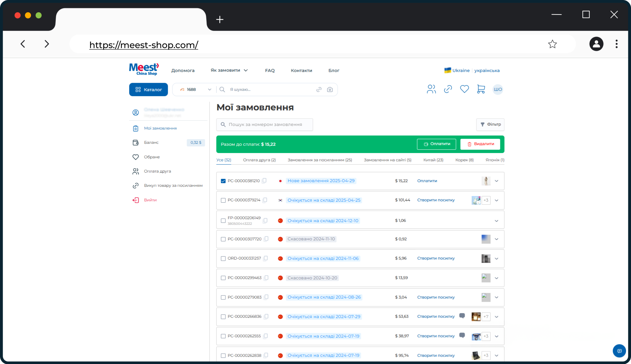Open the friends/users icon in header
The width and height of the screenshot is (631, 364).
431,89
